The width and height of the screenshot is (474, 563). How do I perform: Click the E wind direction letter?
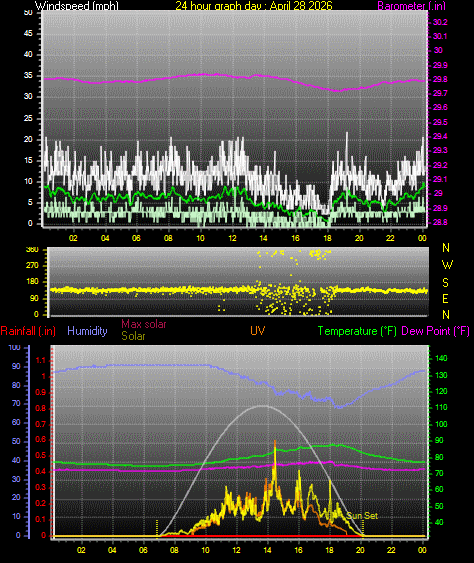[445, 298]
